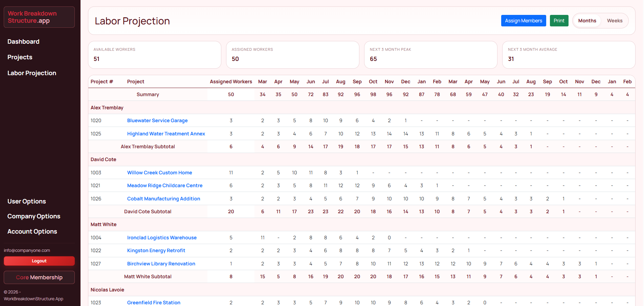Open the Cobalt Manufacturing Addition project
The height and width of the screenshot is (306, 644).
pos(163,199)
